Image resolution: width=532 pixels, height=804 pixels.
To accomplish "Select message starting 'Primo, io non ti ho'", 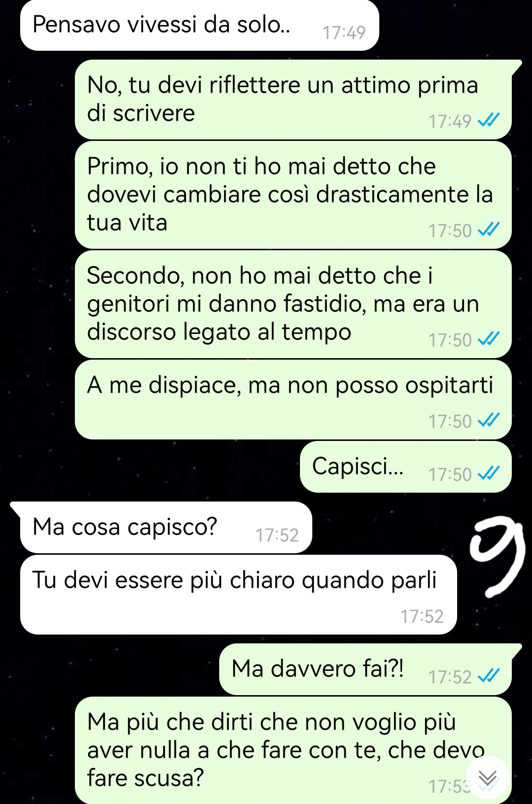I will point(293,195).
